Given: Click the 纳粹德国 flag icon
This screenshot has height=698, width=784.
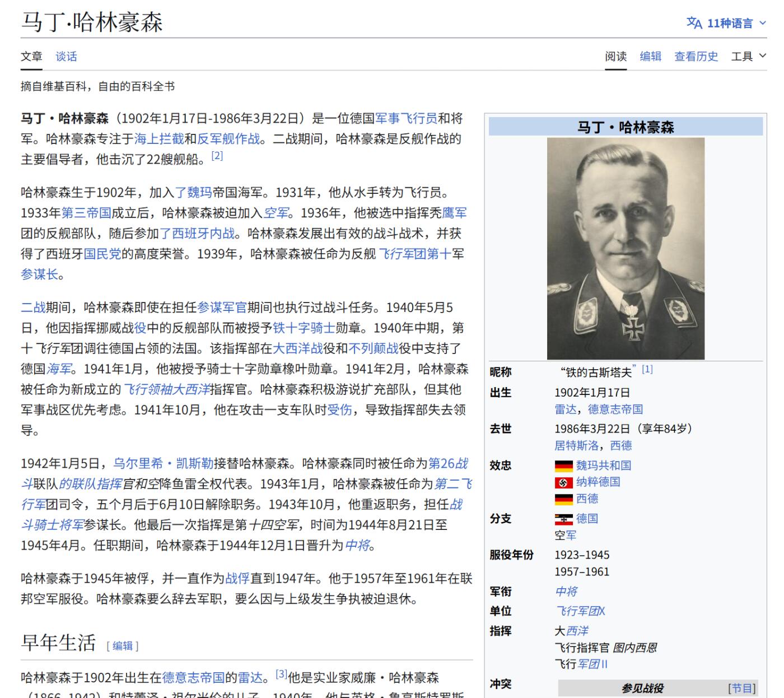Looking at the screenshot, I should pyautogui.click(x=563, y=482).
